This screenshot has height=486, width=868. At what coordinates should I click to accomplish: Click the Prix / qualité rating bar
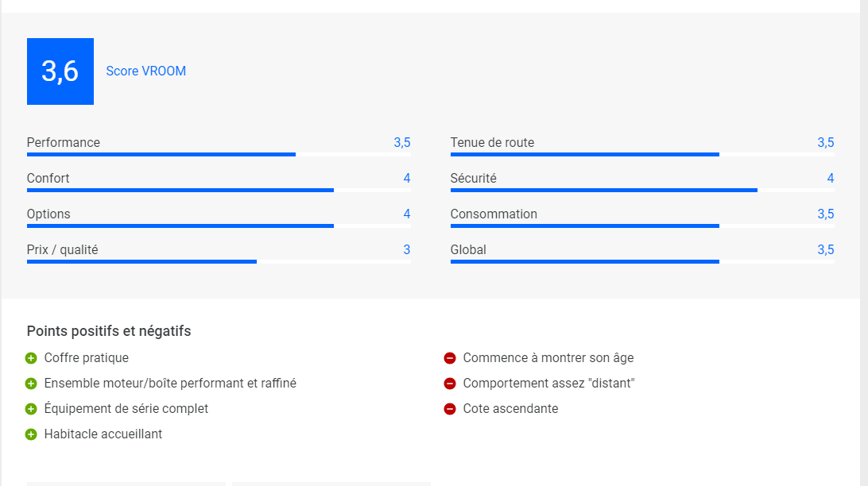(x=219, y=261)
